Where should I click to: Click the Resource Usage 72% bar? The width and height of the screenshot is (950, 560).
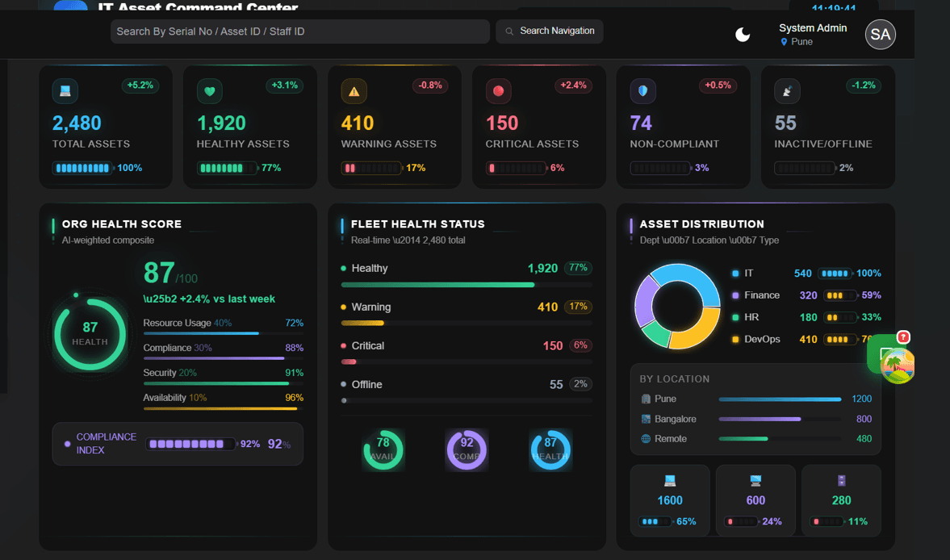coord(223,333)
